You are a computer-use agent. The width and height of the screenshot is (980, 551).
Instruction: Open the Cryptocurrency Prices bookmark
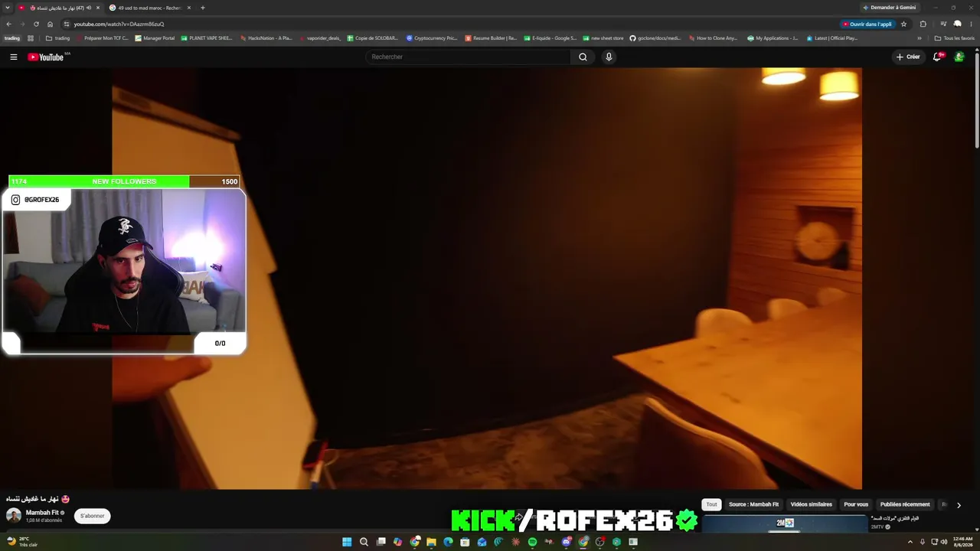point(432,38)
